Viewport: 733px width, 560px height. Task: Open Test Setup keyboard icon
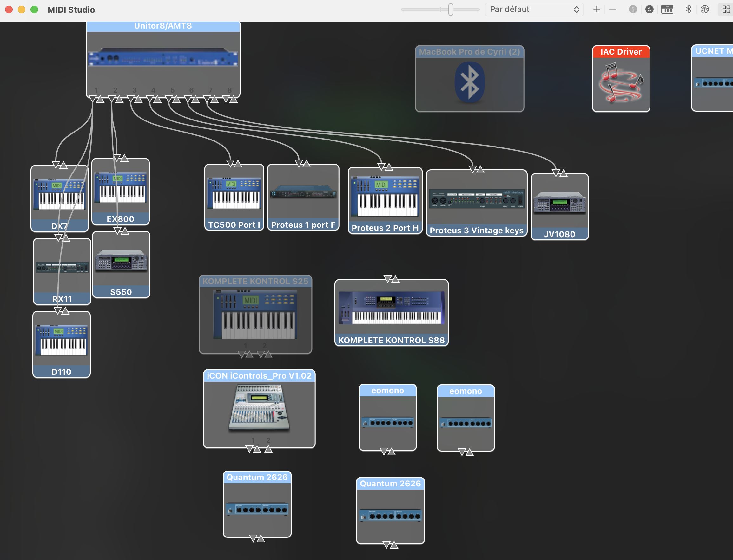tap(667, 9)
